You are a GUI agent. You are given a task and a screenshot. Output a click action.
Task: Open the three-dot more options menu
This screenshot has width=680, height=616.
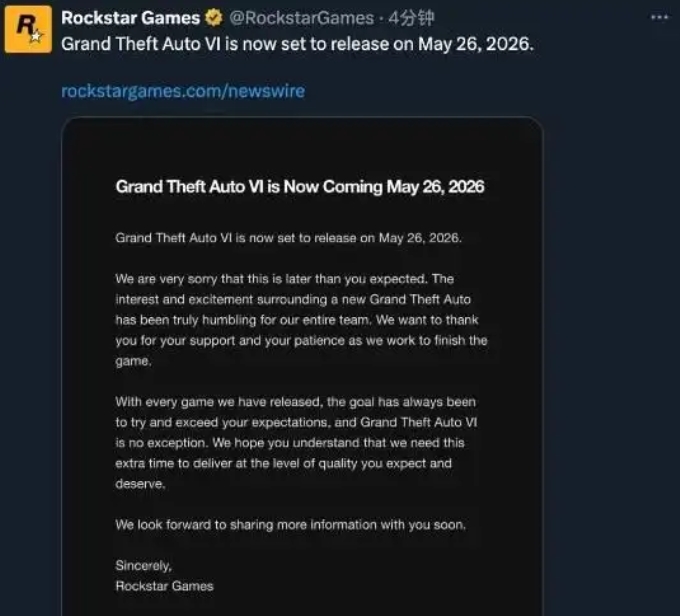coord(659,17)
